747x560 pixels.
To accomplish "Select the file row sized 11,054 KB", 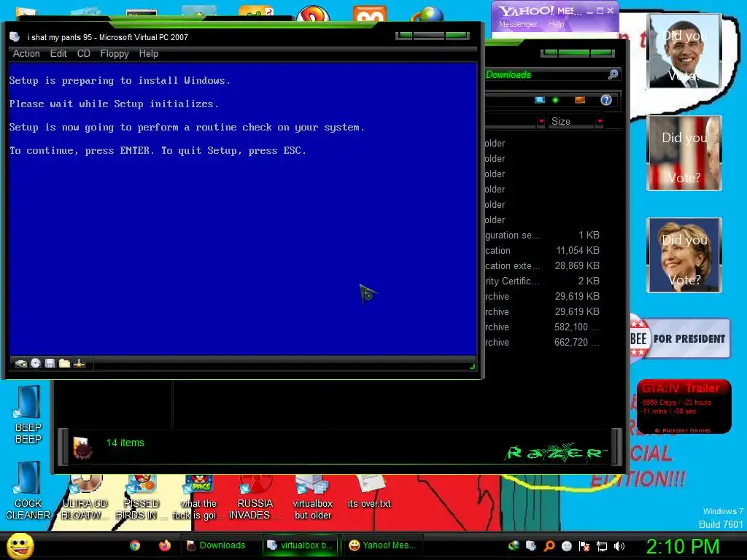I will [x=543, y=251].
